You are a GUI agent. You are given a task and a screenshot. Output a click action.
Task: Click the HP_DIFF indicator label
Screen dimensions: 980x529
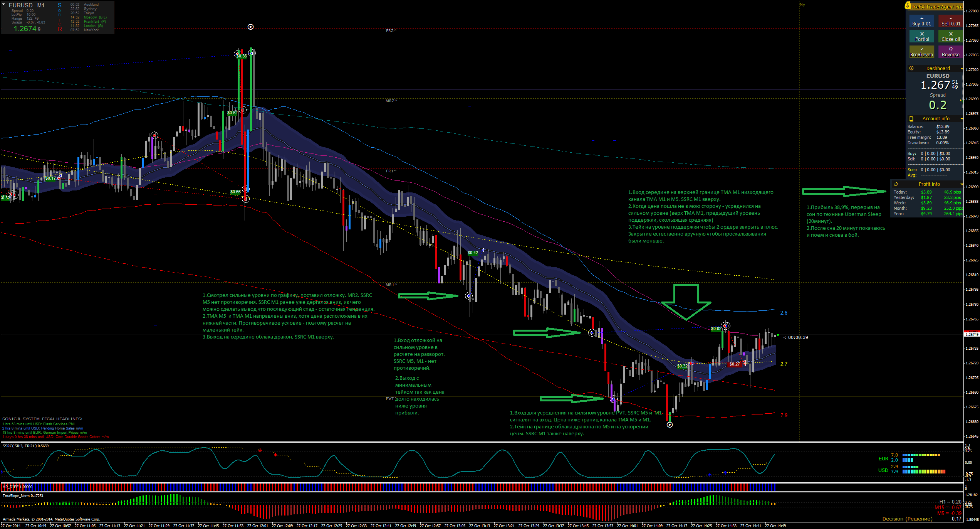tap(17, 487)
